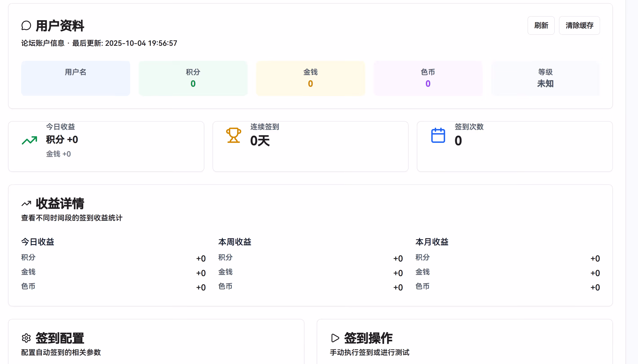Click the chat bubble icon beside 用户资料

click(x=26, y=26)
